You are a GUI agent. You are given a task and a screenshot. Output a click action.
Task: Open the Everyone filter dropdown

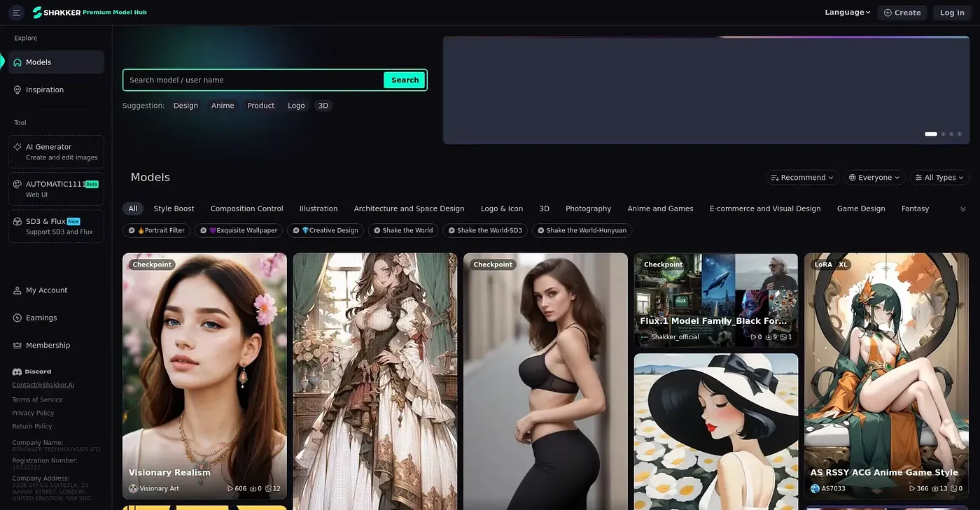pos(875,178)
